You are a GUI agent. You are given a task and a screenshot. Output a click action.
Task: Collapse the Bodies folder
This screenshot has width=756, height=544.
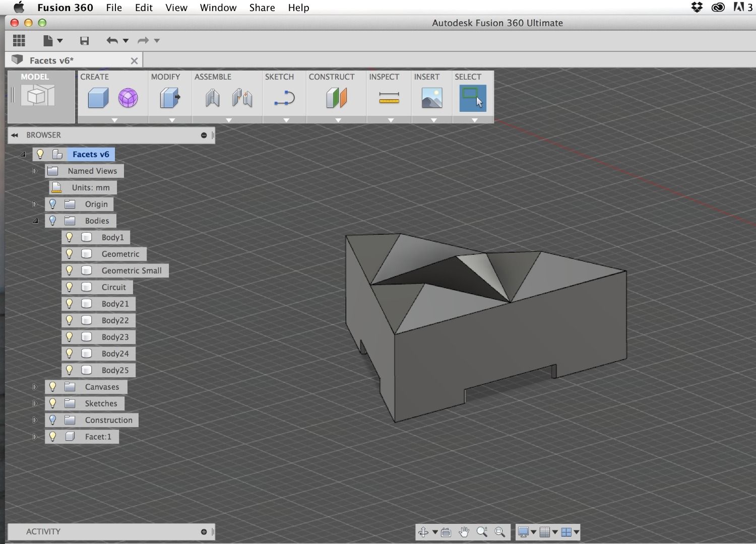click(x=35, y=221)
